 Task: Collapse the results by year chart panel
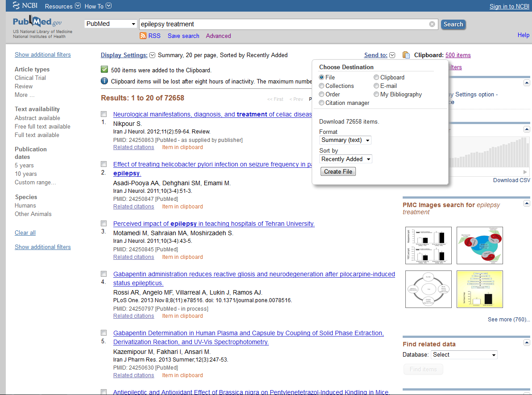point(527,129)
